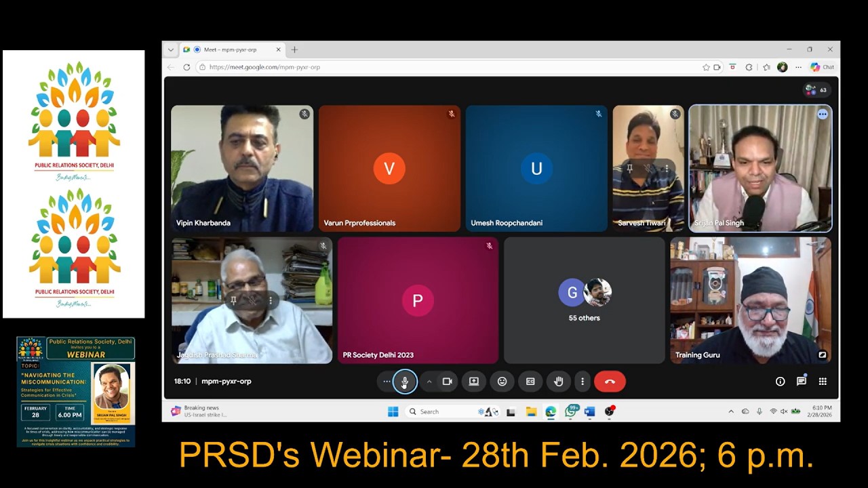The height and width of the screenshot is (488, 868).
Task: Open the browser profile avatar
Action: click(x=782, y=67)
